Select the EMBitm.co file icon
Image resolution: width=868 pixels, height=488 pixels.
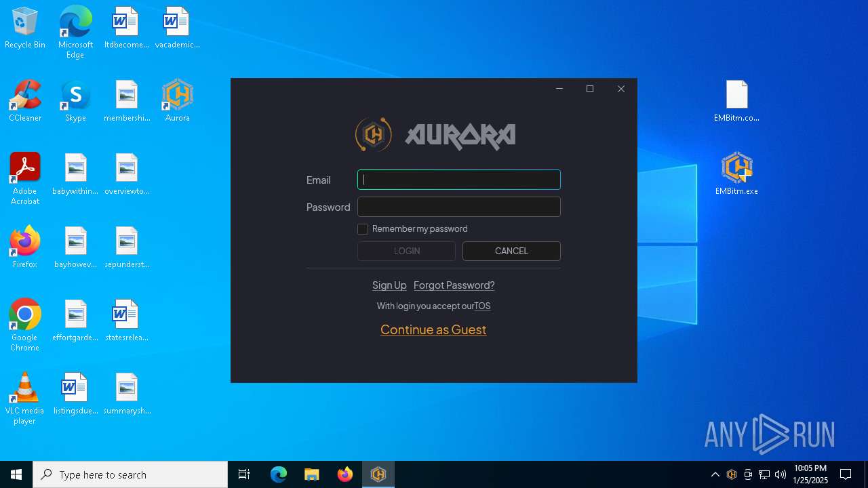click(736, 102)
